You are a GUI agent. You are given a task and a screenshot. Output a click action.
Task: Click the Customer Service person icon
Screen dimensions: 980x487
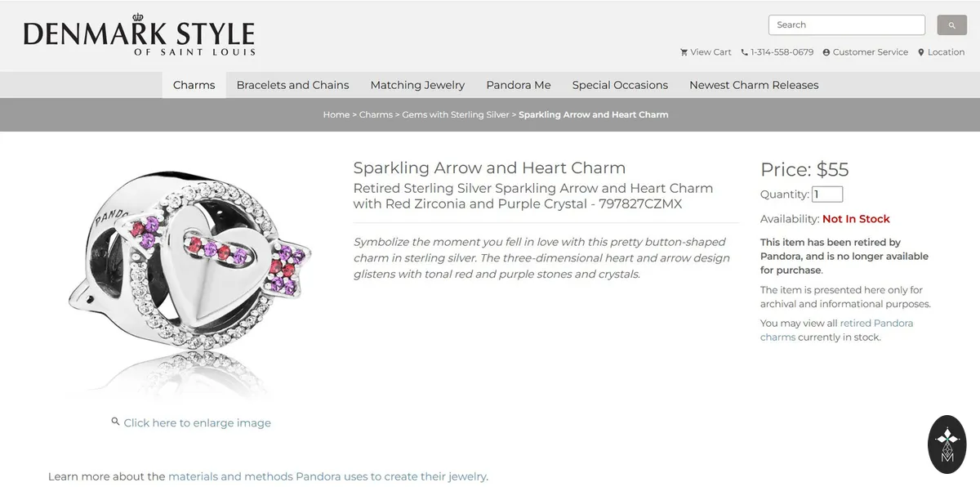tap(826, 52)
